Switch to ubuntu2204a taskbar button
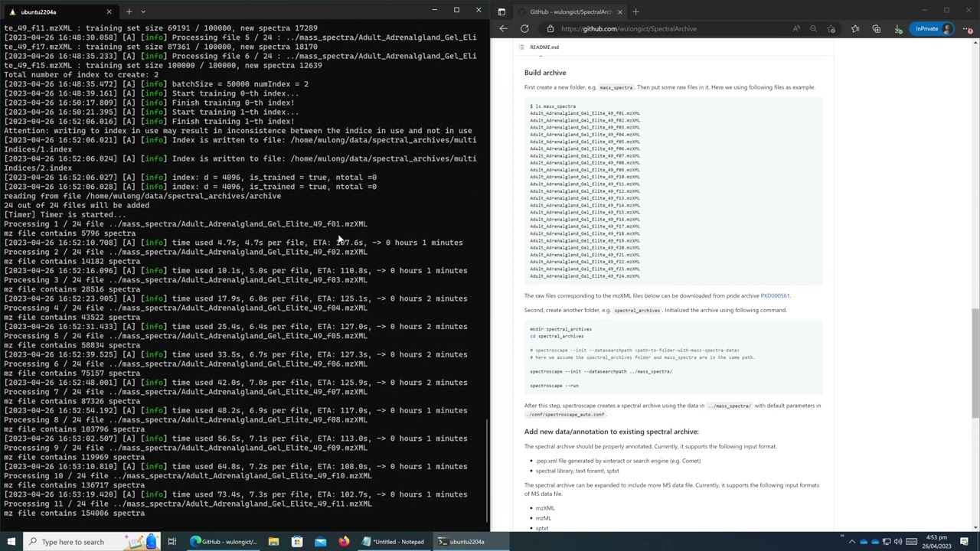Viewport: 980px width, 551px height. coord(461,542)
